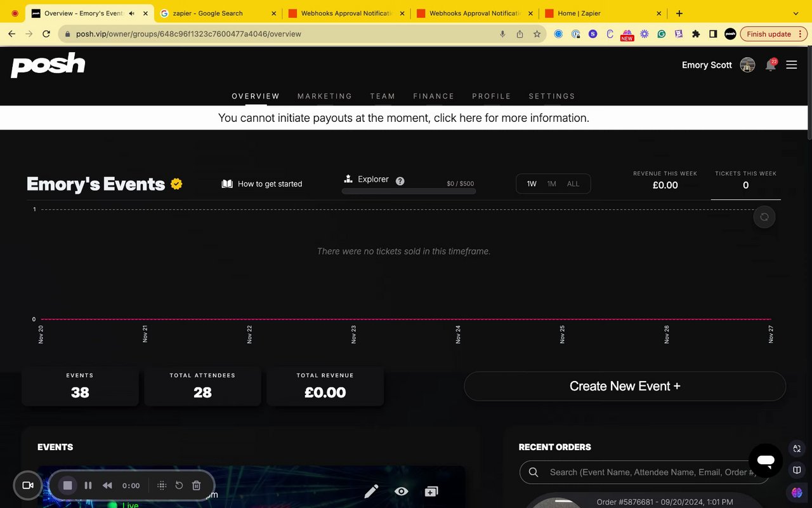Image resolution: width=812 pixels, height=508 pixels.
Task: Open the Chrome extensions puzzle icon
Action: point(696,34)
